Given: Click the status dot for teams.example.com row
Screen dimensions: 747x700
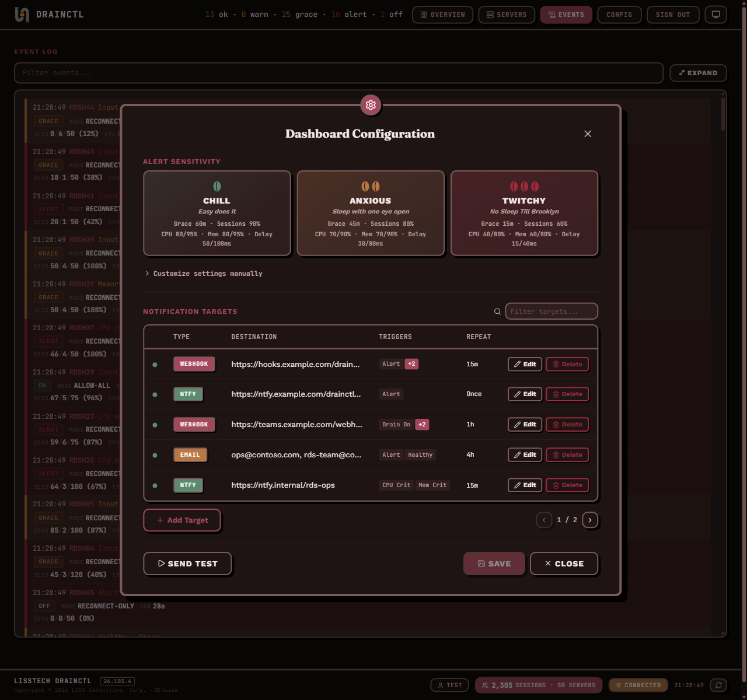Looking at the screenshot, I should coord(155,425).
